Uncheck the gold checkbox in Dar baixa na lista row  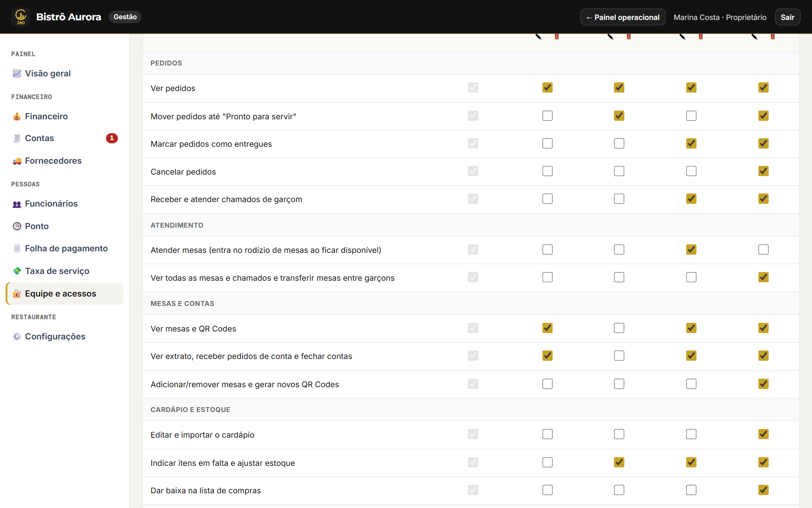coord(763,490)
